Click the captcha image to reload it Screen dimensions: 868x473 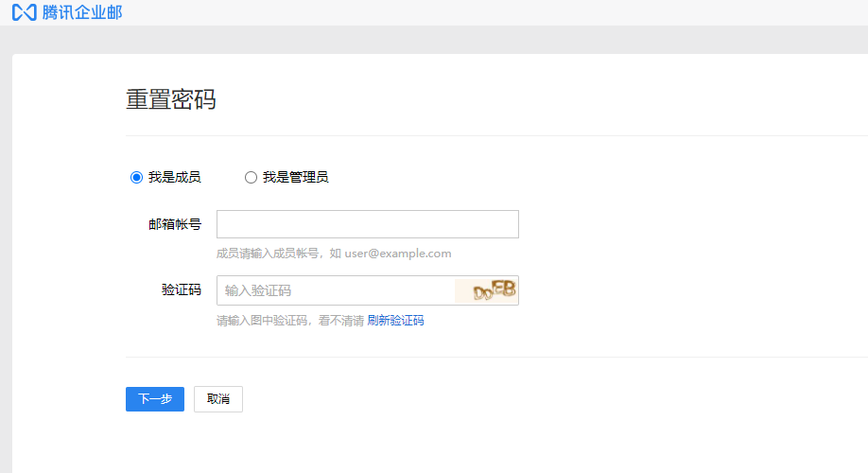486,290
